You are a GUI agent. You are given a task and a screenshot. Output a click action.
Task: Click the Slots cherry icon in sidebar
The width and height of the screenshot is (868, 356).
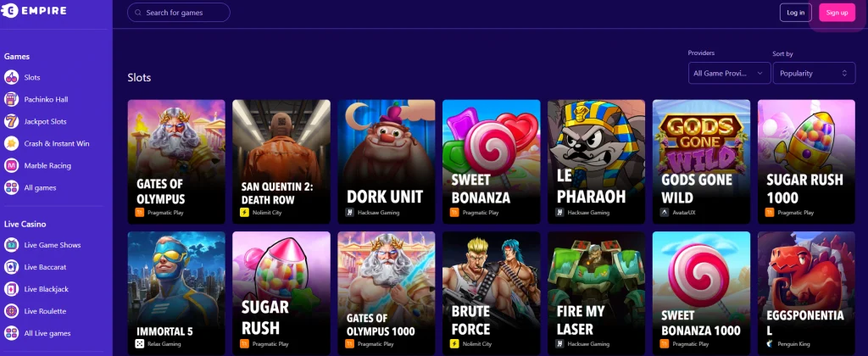click(x=11, y=77)
